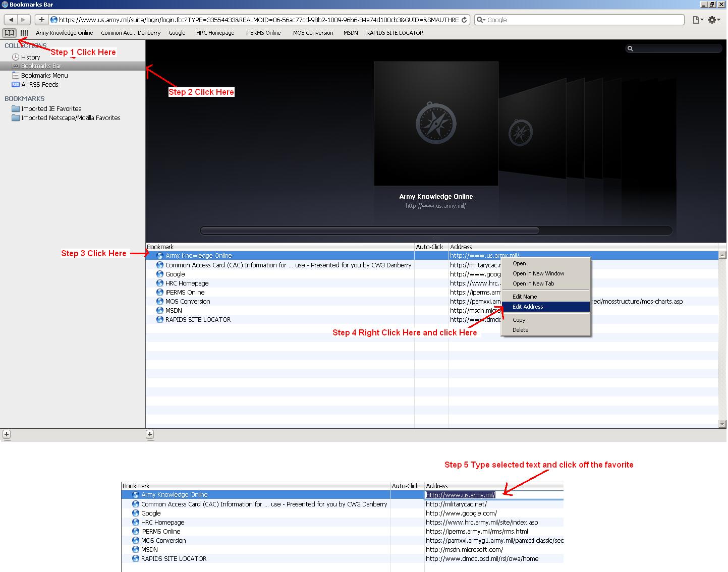Image resolution: width=728 pixels, height=572 pixels.
Task: Open the Top Sites grid icon
Action: point(24,33)
